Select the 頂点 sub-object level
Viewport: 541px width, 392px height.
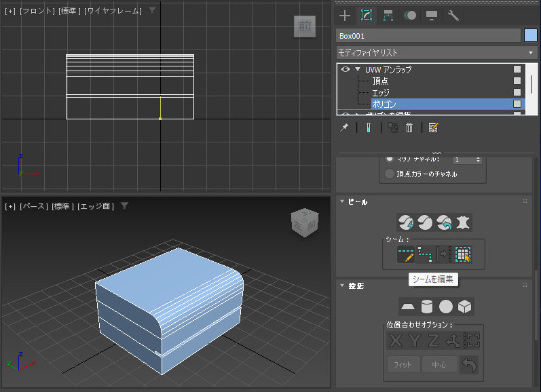(x=380, y=81)
